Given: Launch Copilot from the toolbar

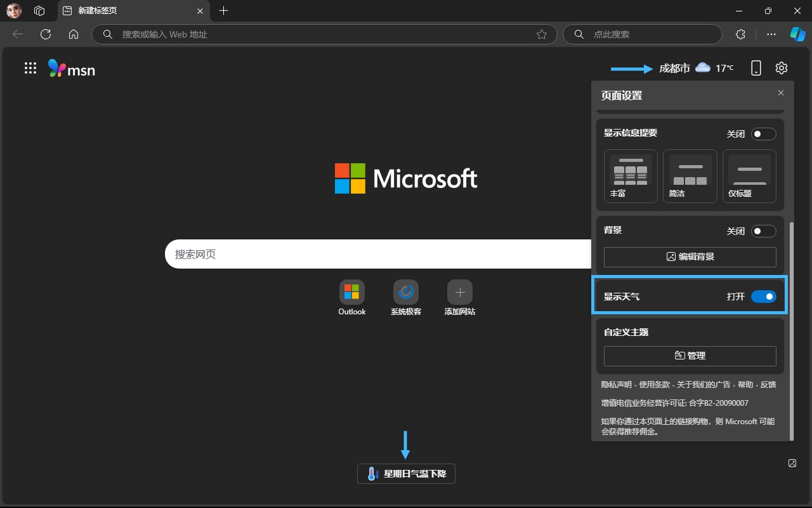Looking at the screenshot, I should click(x=797, y=34).
